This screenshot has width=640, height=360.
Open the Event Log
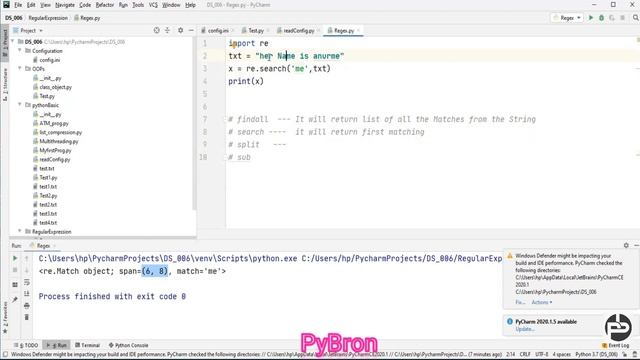(616, 345)
